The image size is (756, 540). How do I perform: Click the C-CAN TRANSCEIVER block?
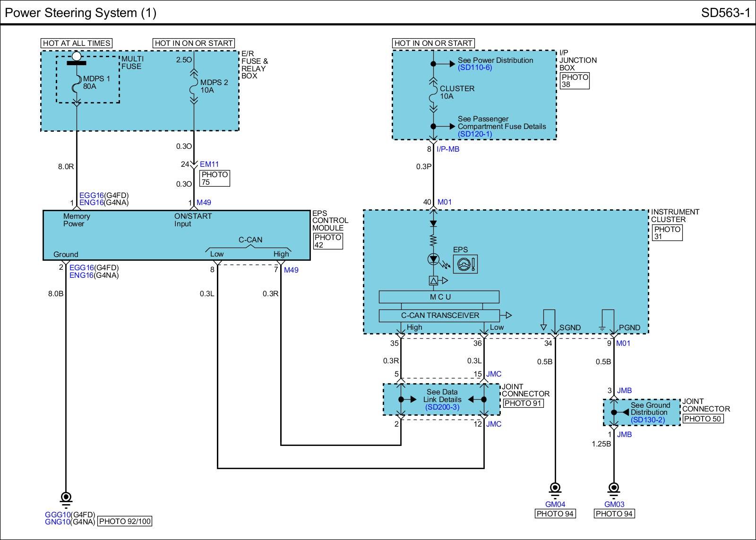tap(439, 316)
